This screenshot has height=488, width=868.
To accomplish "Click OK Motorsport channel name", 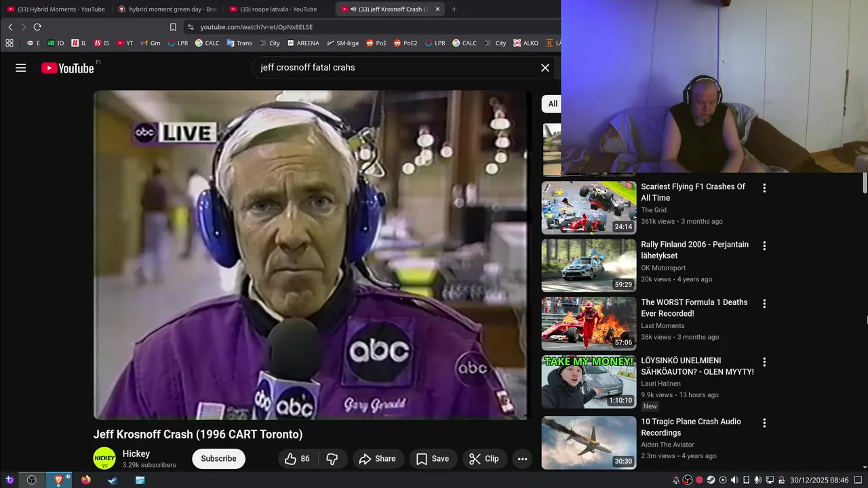I will (663, 268).
